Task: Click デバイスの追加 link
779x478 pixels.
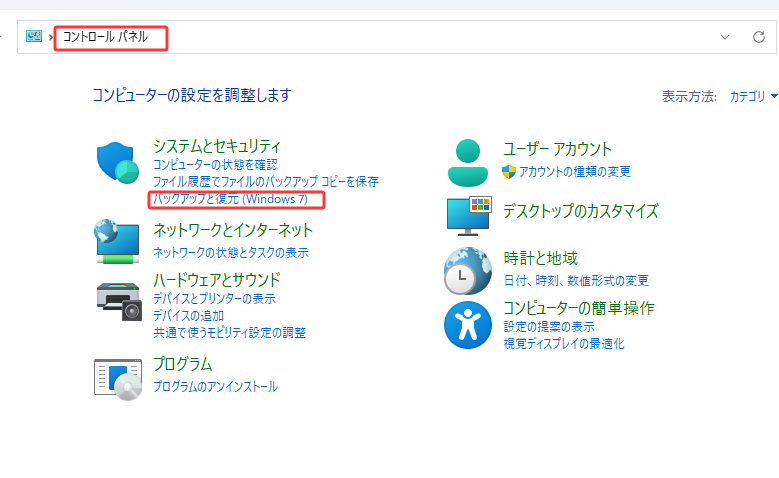Action: 188,316
